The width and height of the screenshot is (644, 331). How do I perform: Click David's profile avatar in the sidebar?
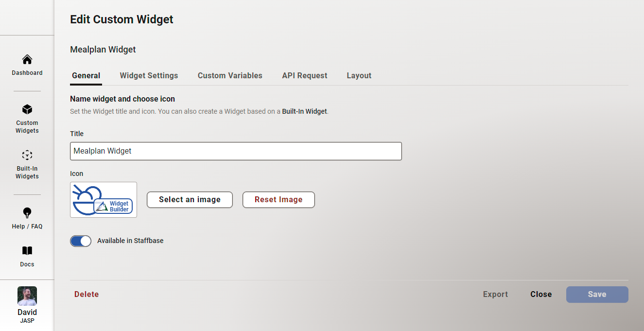point(27,296)
